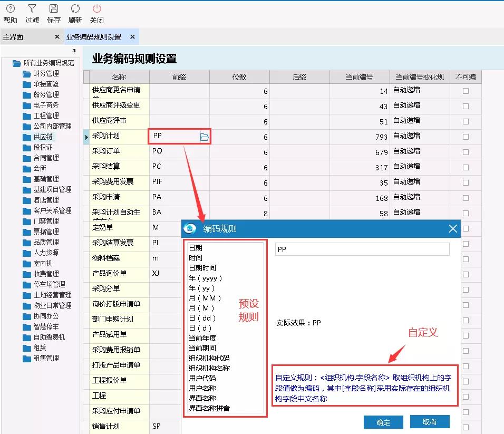Open the 电子商务 folder
The height and width of the screenshot is (434, 504).
coord(41,105)
